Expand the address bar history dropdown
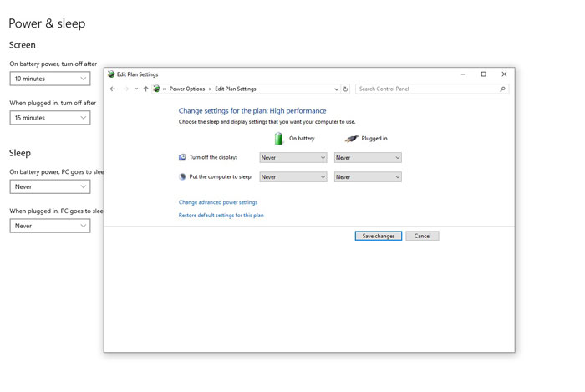585x392 pixels. (336, 89)
